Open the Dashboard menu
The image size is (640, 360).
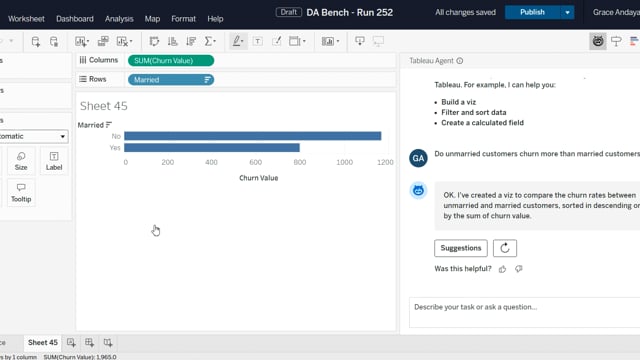click(75, 19)
